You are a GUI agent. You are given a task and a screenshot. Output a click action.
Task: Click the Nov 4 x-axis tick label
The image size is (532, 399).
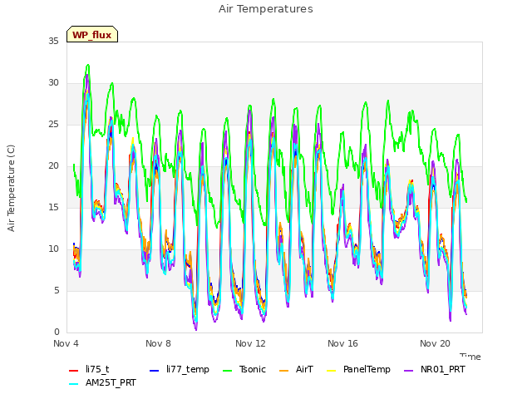(66, 343)
